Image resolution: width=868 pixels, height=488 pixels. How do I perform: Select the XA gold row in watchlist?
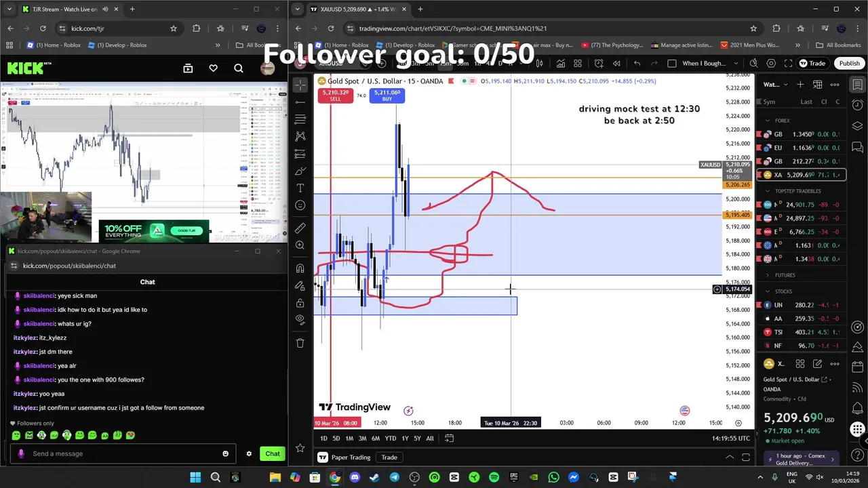(x=801, y=175)
